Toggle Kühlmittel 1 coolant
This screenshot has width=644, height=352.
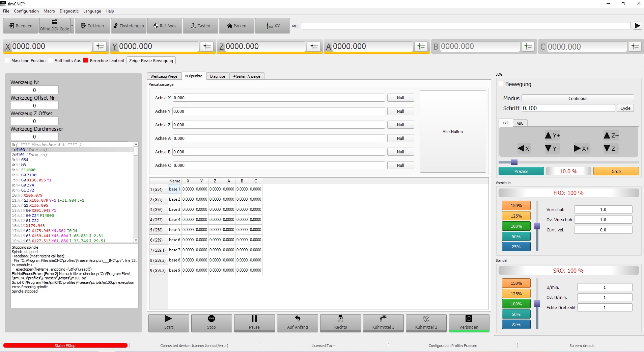pyautogui.click(x=383, y=323)
